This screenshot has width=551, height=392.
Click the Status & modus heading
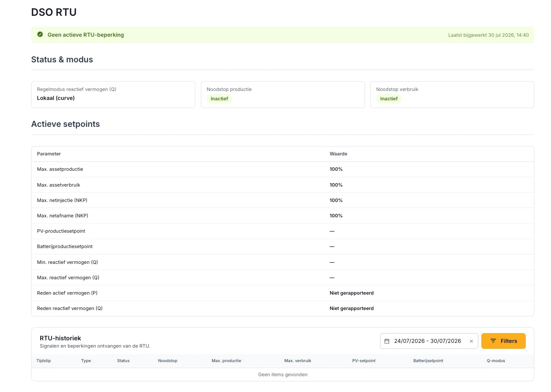coord(62,60)
